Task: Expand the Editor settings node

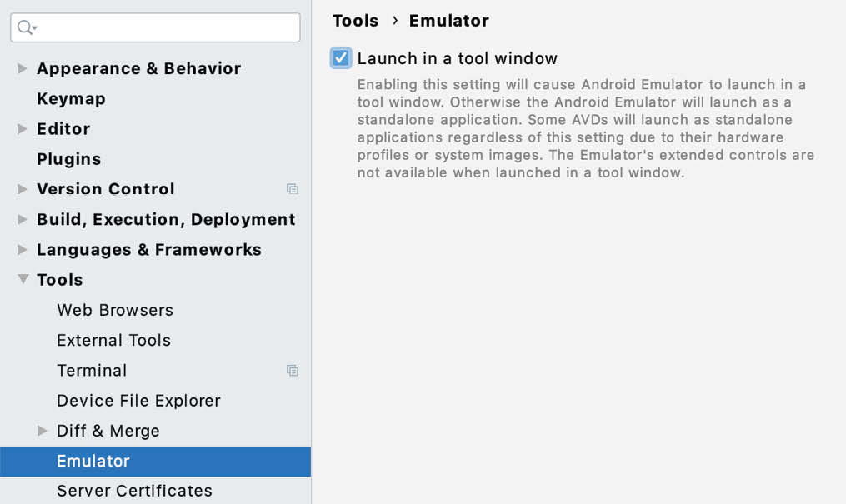Action: (x=23, y=129)
